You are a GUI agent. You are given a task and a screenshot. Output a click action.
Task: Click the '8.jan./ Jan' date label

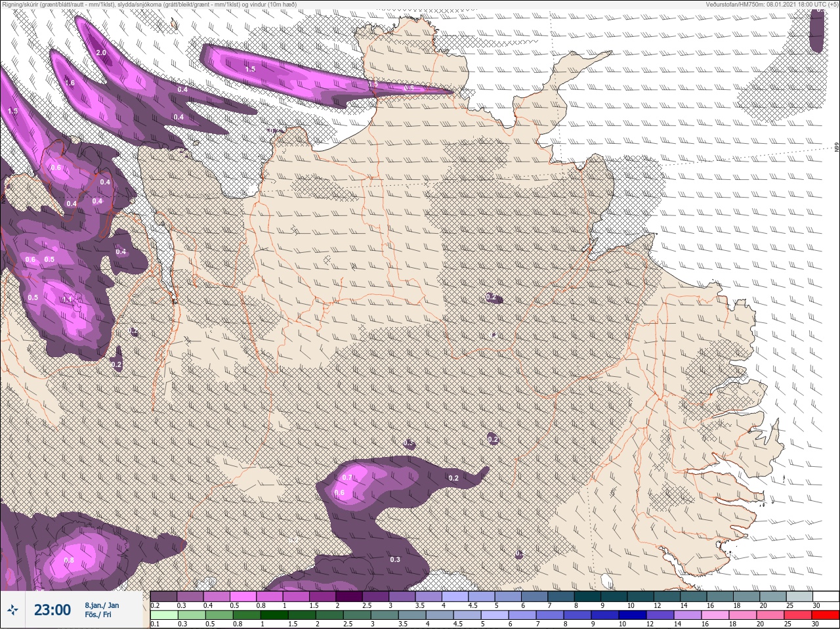click(x=102, y=605)
